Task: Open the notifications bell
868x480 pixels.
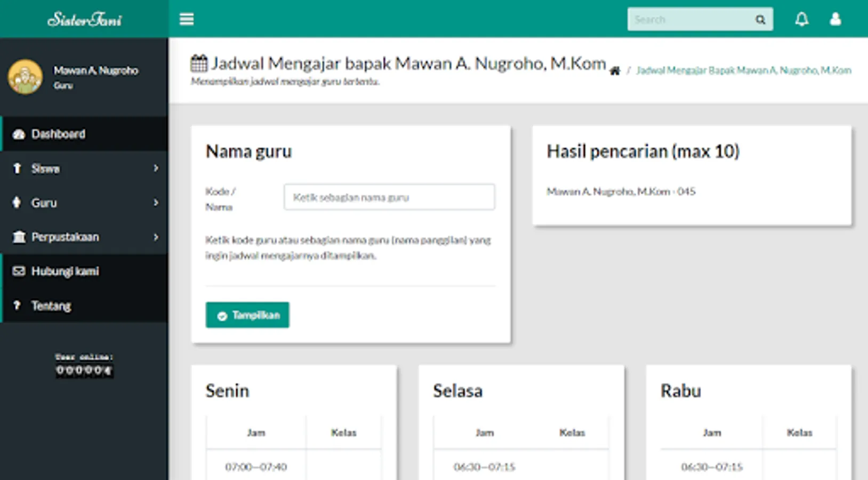Action: (801, 19)
